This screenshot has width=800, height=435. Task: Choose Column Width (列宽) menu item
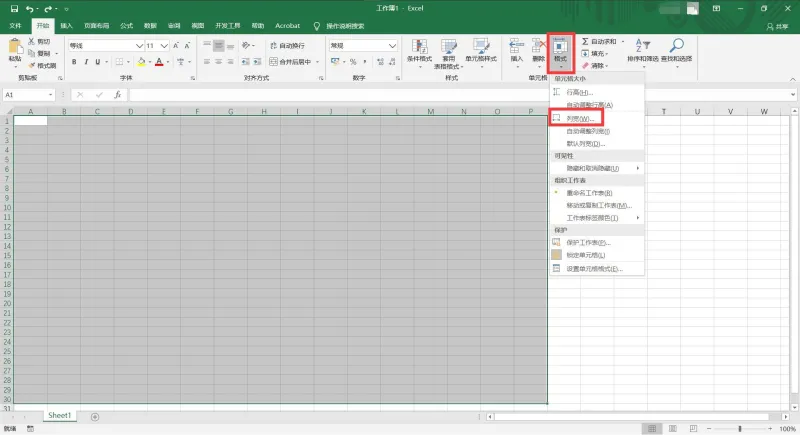[596, 118]
